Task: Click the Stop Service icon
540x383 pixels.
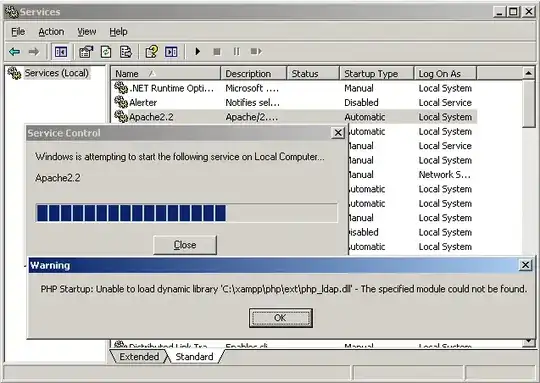Action: tap(217, 52)
